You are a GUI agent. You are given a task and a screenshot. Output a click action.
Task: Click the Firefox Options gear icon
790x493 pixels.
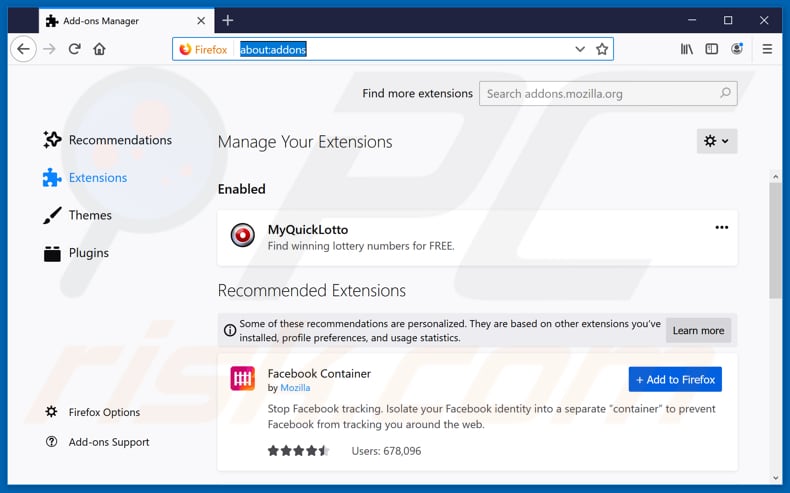tap(51, 411)
